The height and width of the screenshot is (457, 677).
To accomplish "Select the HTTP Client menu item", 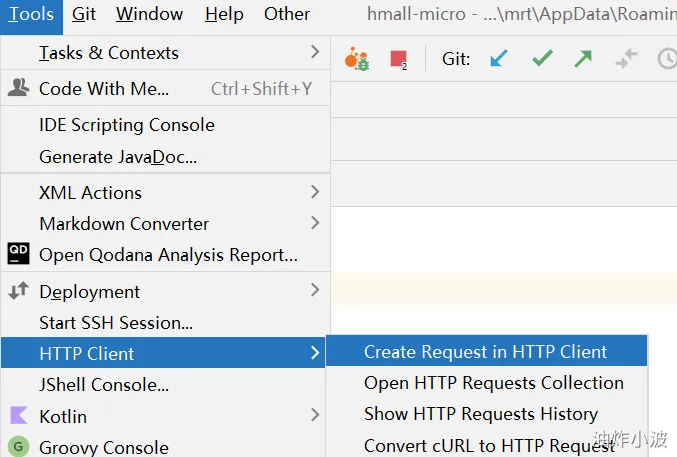I will pyautogui.click(x=163, y=353).
